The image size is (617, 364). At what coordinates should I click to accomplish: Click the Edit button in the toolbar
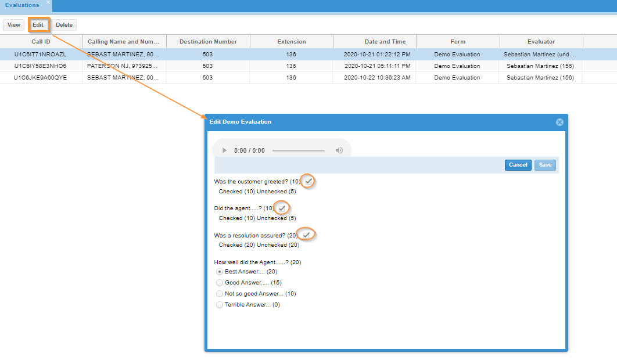(x=38, y=25)
